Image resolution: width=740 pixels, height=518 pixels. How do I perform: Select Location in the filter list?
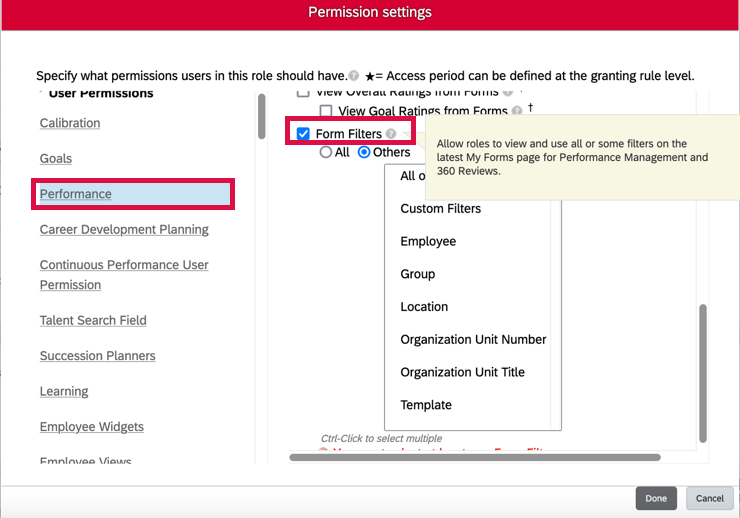tap(424, 307)
